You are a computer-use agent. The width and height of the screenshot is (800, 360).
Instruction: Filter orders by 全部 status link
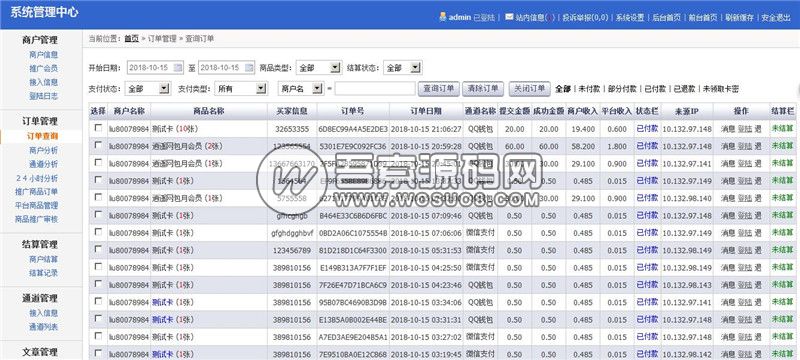click(x=563, y=89)
